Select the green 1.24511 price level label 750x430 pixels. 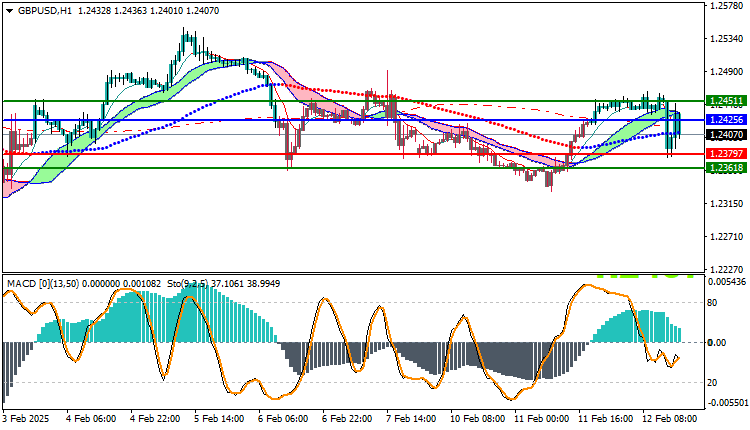click(x=726, y=101)
